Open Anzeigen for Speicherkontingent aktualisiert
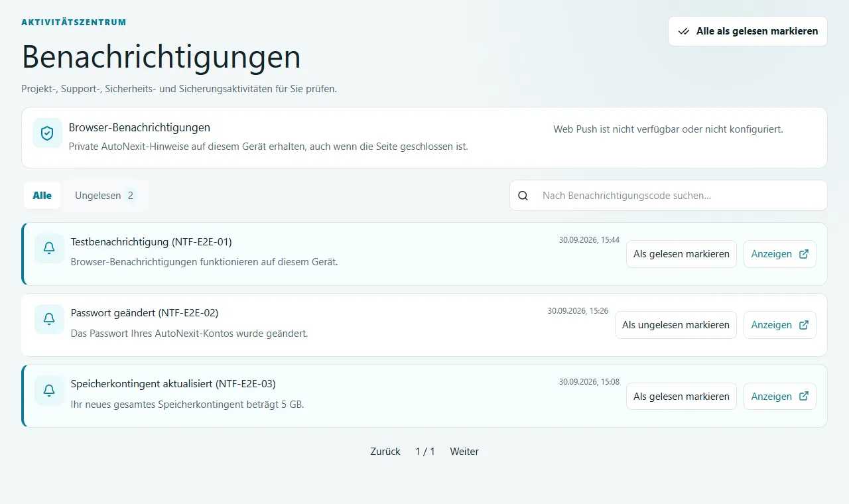849x504 pixels. (780, 397)
